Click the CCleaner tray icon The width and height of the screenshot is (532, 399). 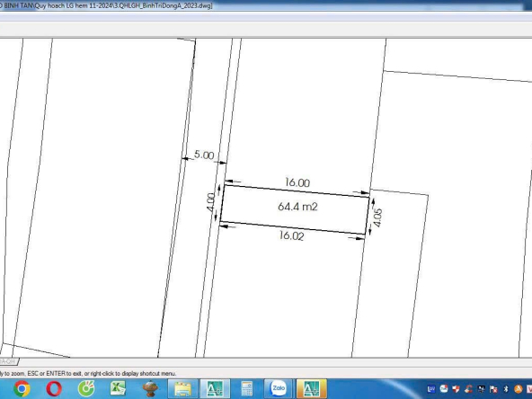coord(468,389)
